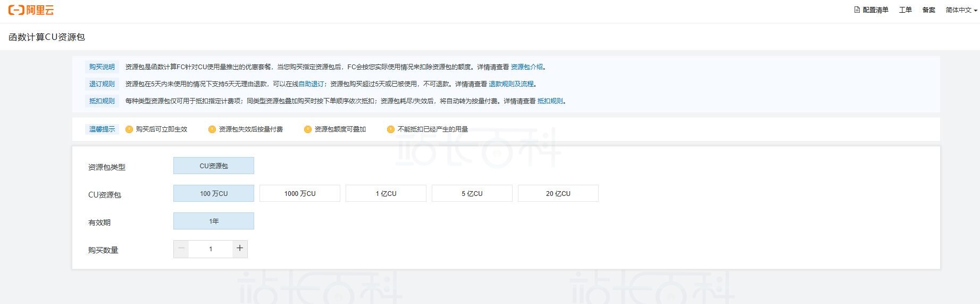Viewport: 980px width, 304px height.
Task: Open the 阿里云 logo home link
Action: pos(31,10)
